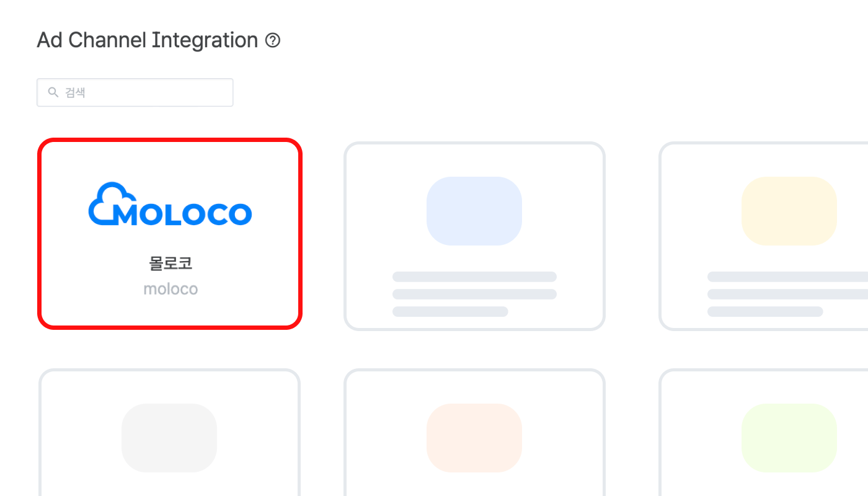Image resolution: width=868 pixels, height=496 pixels.
Task: Select the light gray placeholder channel icon
Action: pos(169,438)
